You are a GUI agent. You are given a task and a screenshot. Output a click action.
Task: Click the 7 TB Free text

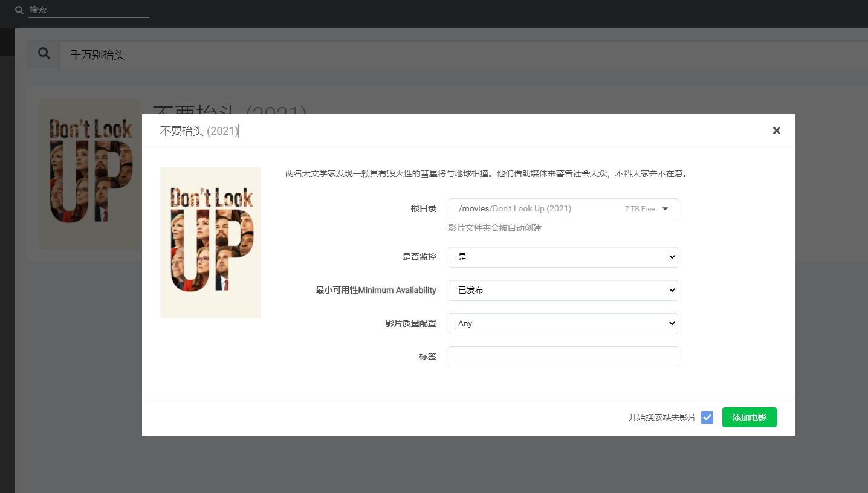pyautogui.click(x=640, y=209)
